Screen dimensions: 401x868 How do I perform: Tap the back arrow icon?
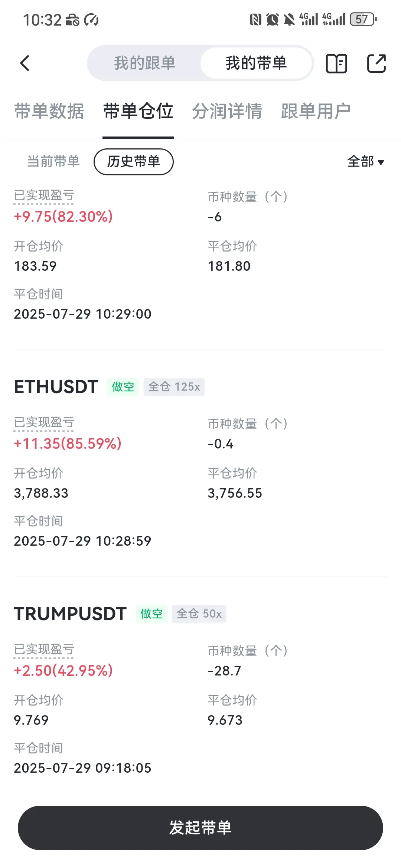click(25, 63)
